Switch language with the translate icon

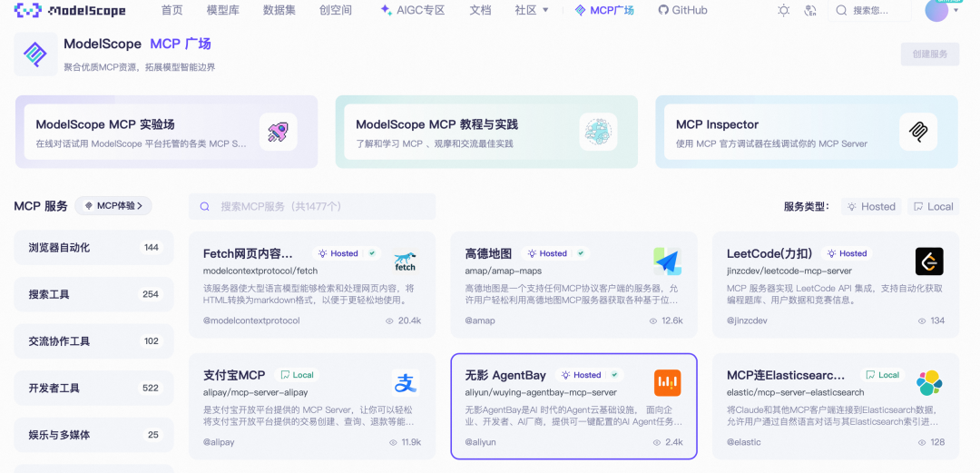[810, 11]
